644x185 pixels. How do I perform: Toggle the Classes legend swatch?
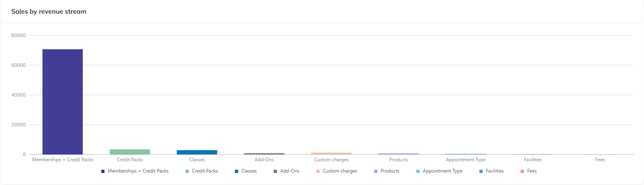237,171
